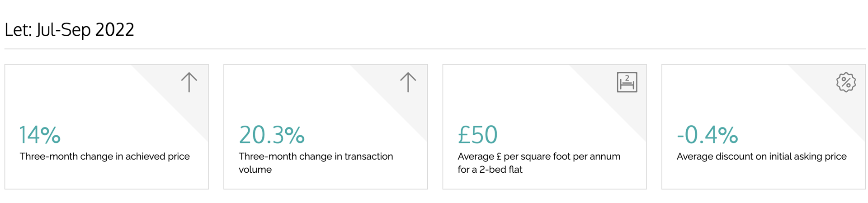The height and width of the screenshot is (203, 868).
Task: Select the 20.3% transaction volume figure
Action: click(x=272, y=135)
